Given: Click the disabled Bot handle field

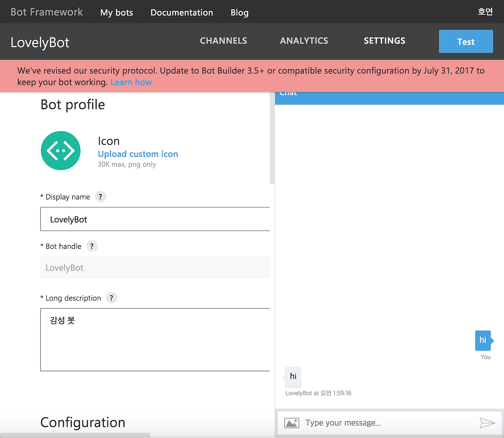Looking at the screenshot, I should [155, 268].
